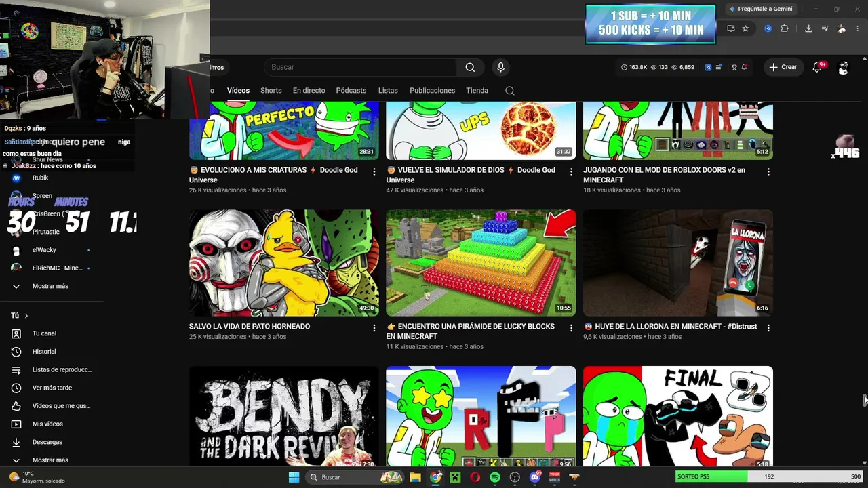868x488 pixels.
Task: Click the blue extension icon in Chrome toolbar
Action: (768, 28)
